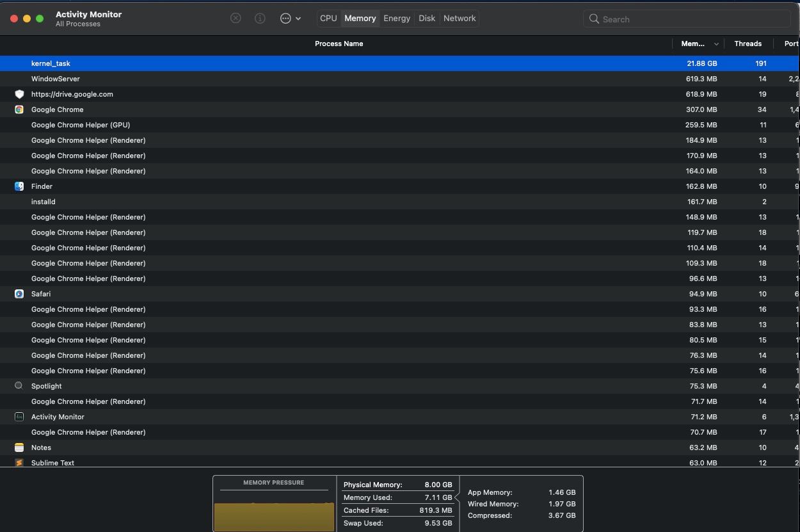The image size is (800, 532).
Task: Open the ellipsis more-actions menu icon
Action: [285, 19]
